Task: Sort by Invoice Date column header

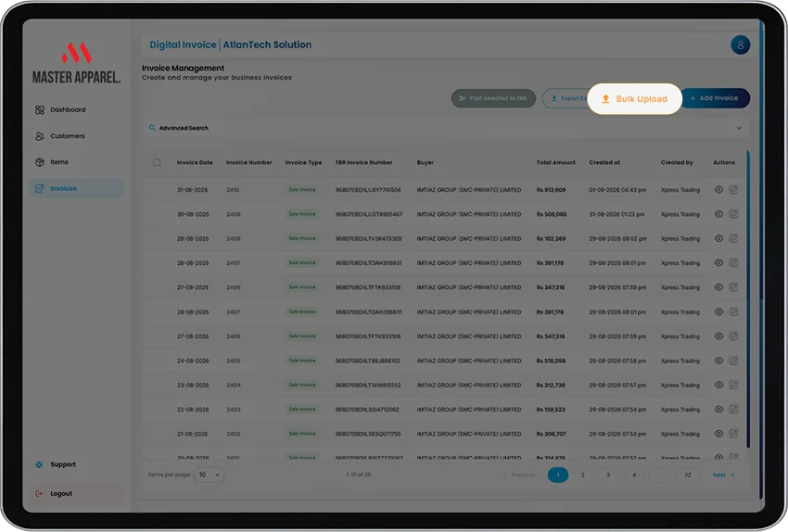Action: (x=195, y=163)
